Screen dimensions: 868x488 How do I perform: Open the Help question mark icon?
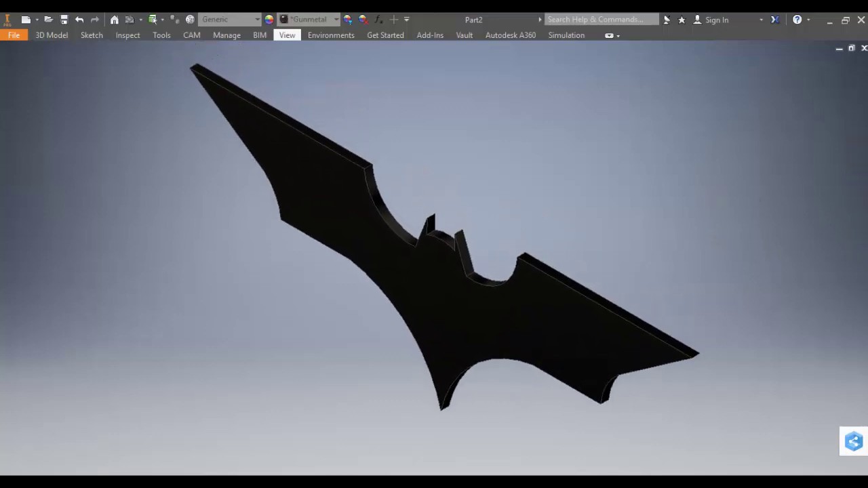click(797, 20)
